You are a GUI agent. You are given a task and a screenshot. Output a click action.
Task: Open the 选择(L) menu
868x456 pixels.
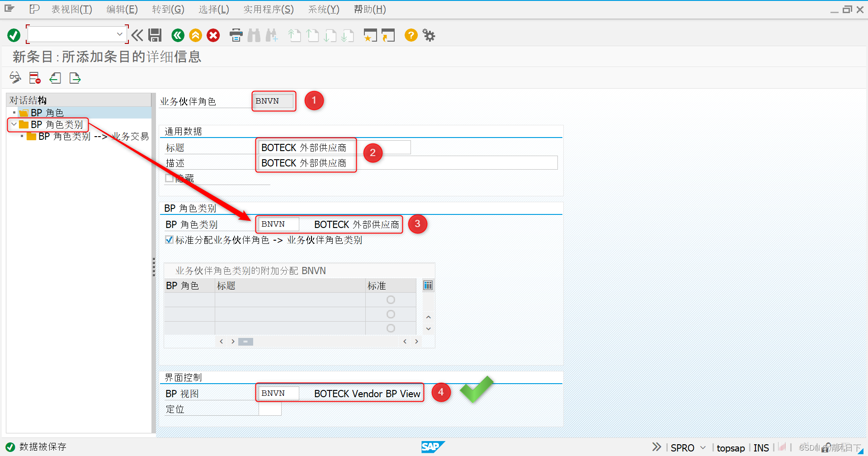[214, 9]
